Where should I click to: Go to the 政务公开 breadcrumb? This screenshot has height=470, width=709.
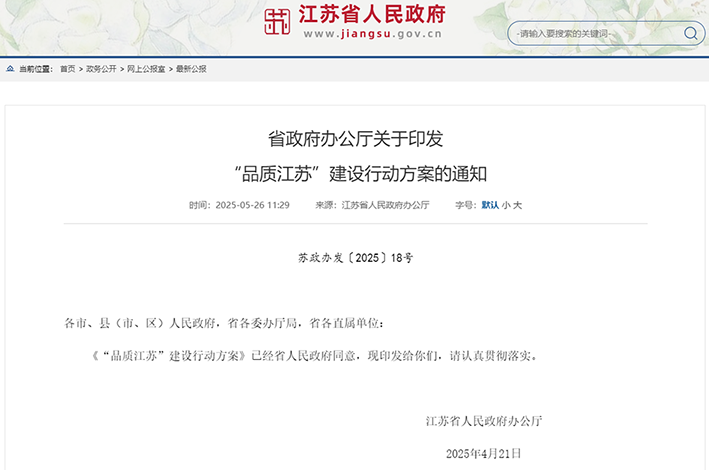pyautogui.click(x=101, y=69)
